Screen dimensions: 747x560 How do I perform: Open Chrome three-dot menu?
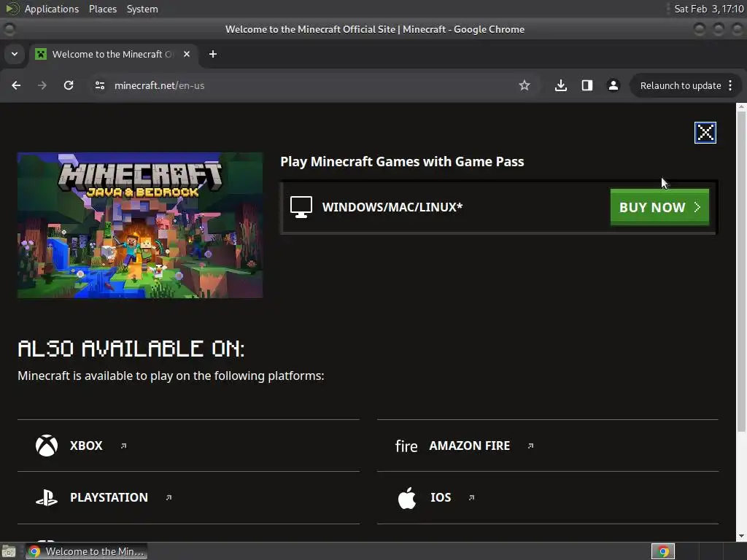coord(730,86)
